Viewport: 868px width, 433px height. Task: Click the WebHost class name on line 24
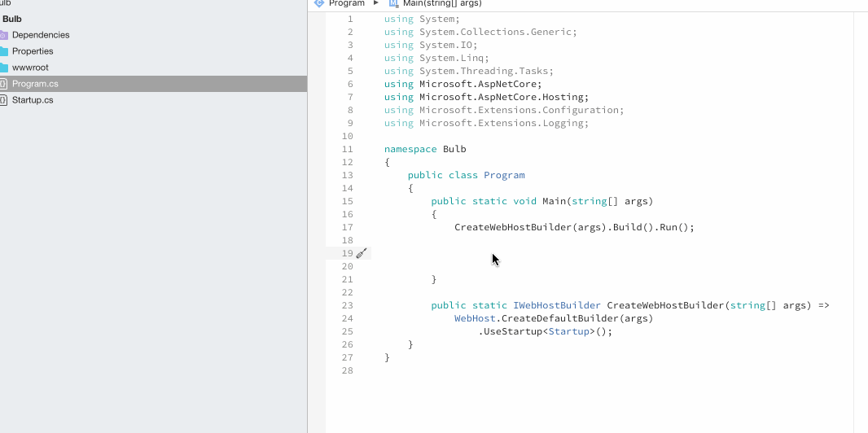(x=475, y=318)
